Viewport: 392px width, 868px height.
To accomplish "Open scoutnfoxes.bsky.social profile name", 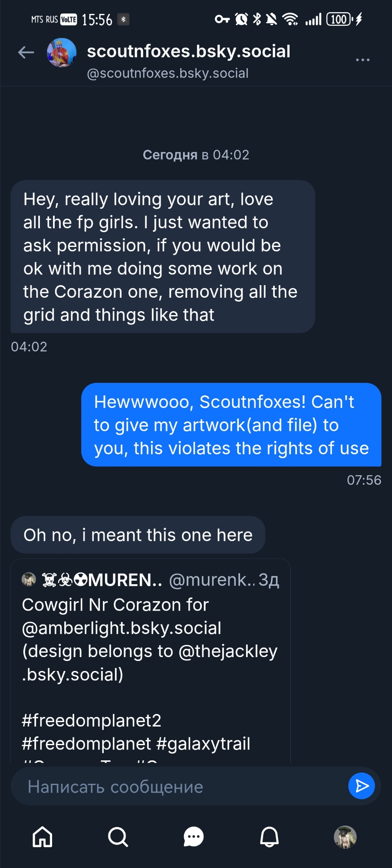I will pyautogui.click(x=188, y=52).
